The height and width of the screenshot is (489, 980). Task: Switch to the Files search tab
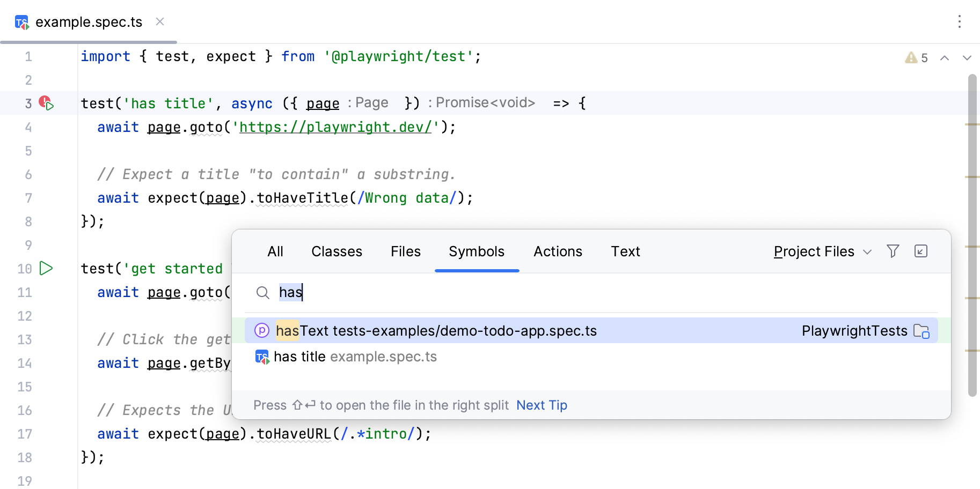coord(405,251)
